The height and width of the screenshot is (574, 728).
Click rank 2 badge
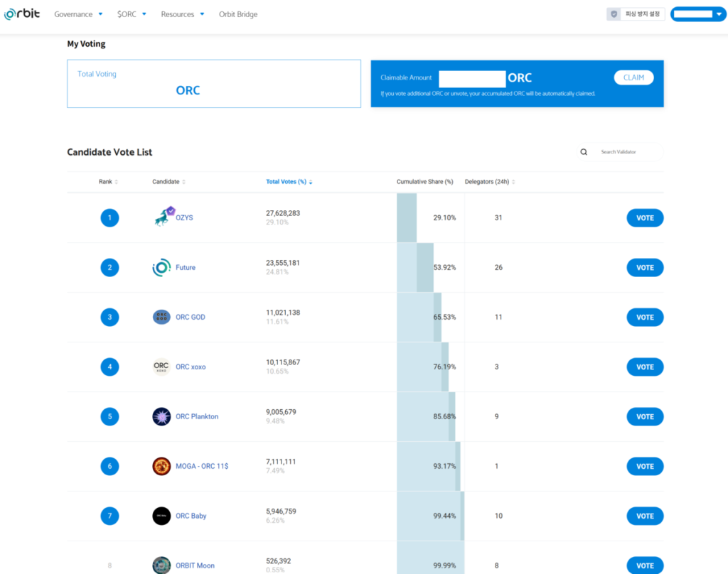(x=109, y=267)
